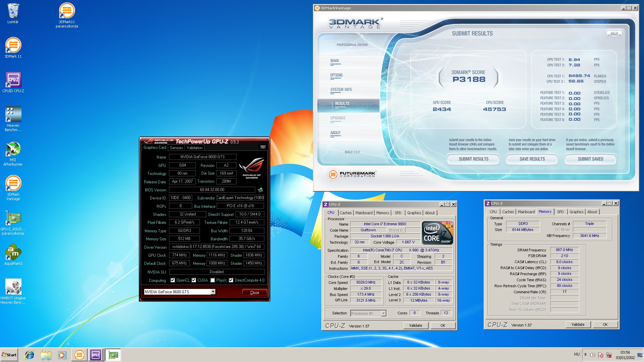Viewport: 644px width, 362px height.
Task: Click the BIOS Version field 60.84.32.00.00
Action: 212,190
